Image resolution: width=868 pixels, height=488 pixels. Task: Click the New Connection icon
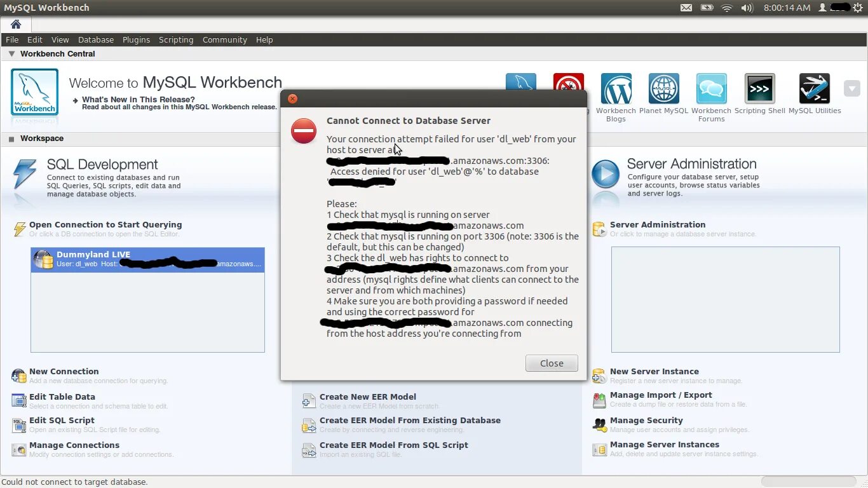pyautogui.click(x=19, y=376)
